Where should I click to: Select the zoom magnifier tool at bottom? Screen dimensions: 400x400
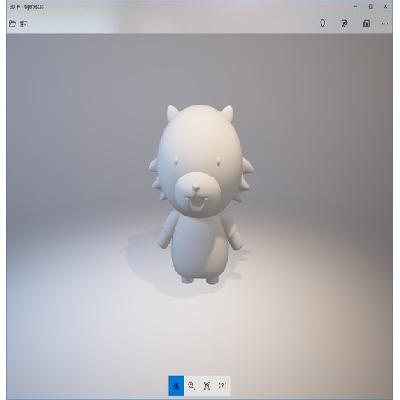[x=191, y=386]
